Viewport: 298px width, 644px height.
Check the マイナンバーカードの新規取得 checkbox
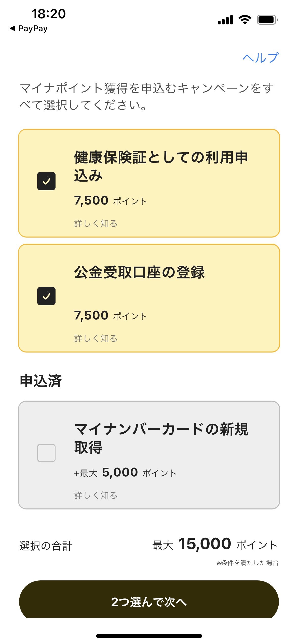click(46, 453)
